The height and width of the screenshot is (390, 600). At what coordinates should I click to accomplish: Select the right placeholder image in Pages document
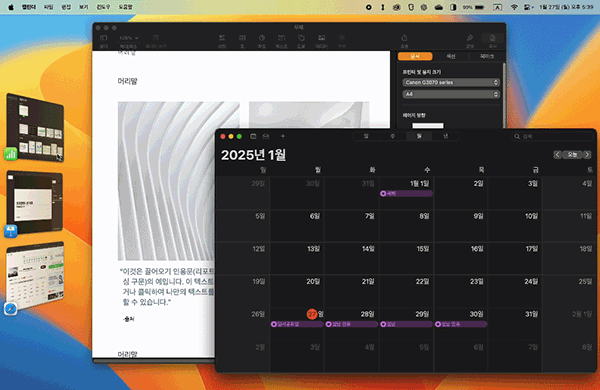(309, 114)
